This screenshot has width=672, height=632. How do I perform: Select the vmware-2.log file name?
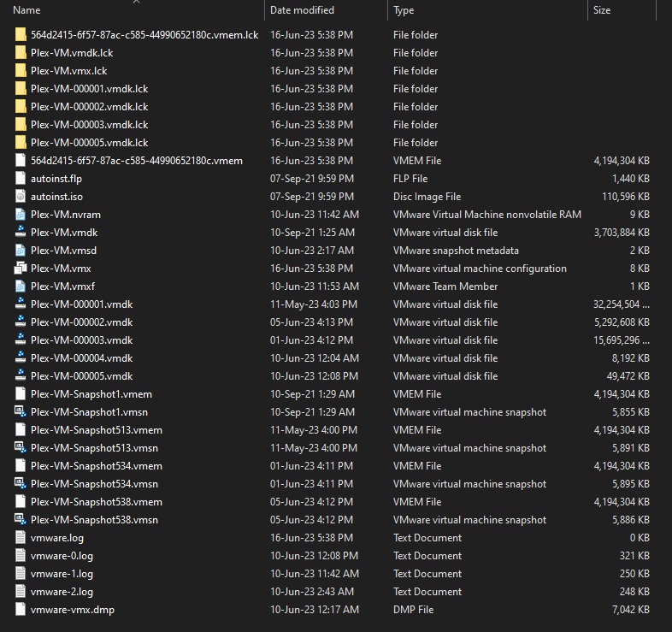(x=62, y=592)
